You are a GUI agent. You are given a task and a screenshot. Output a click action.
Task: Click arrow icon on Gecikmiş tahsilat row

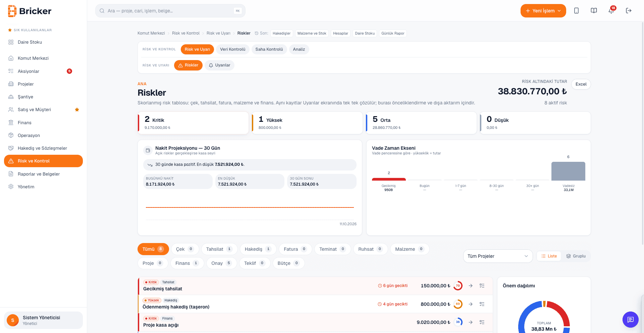point(471,286)
